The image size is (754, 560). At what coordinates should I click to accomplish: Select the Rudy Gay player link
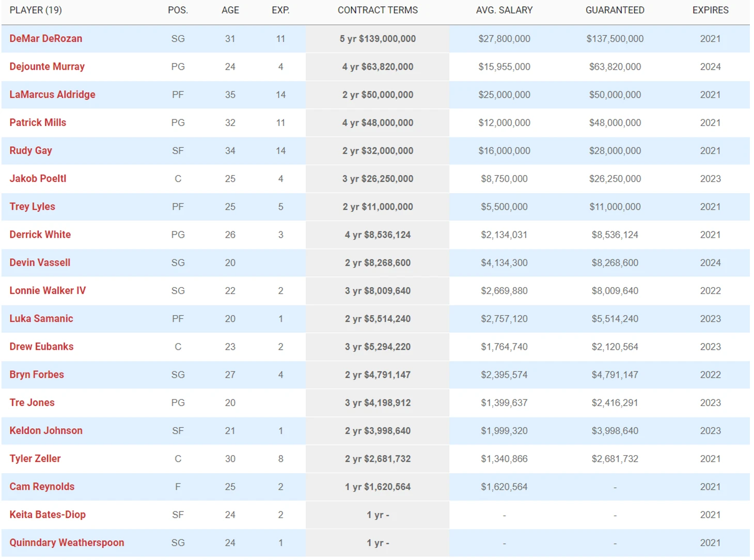pyautogui.click(x=30, y=150)
